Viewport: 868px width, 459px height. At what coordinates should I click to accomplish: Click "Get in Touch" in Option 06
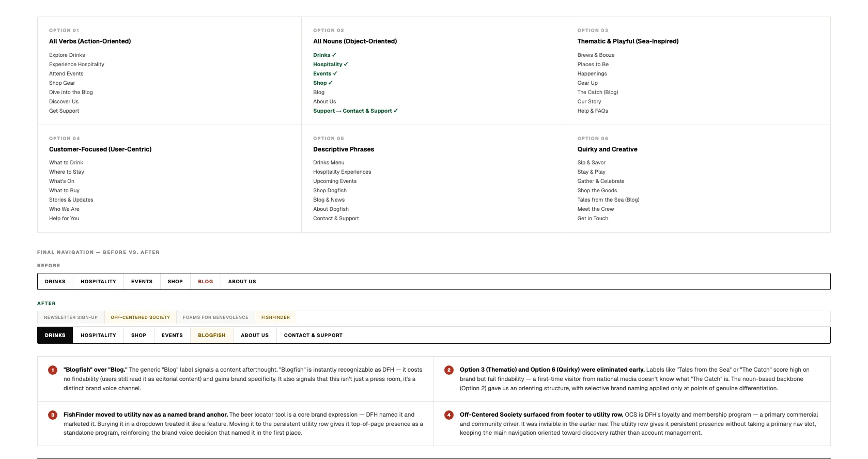tap(593, 219)
